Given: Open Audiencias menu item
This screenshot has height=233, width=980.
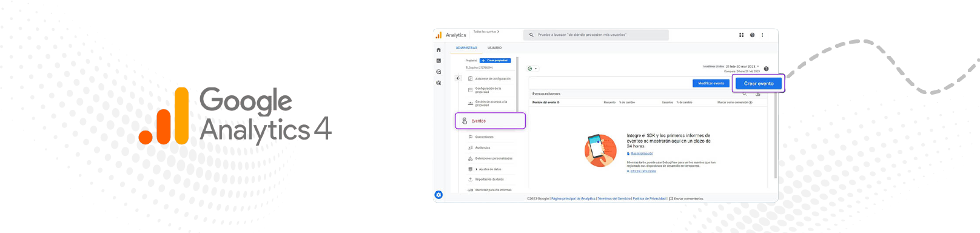Looking at the screenshot, I should click(x=483, y=147).
